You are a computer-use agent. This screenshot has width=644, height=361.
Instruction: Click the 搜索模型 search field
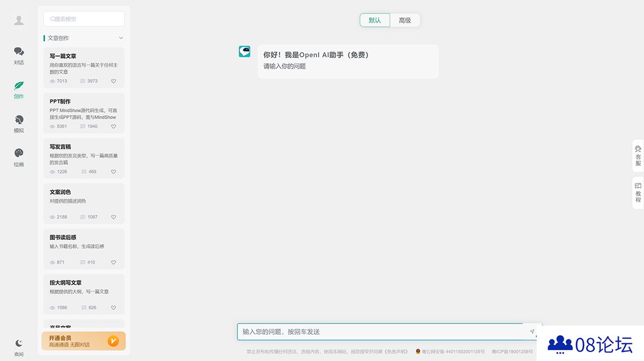(84, 19)
